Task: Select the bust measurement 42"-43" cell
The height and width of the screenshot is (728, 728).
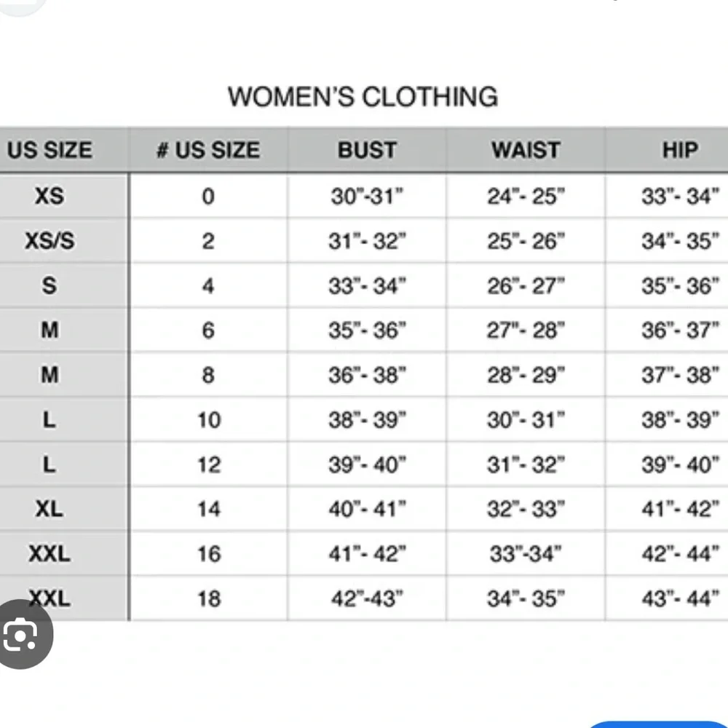Action: coord(367,598)
